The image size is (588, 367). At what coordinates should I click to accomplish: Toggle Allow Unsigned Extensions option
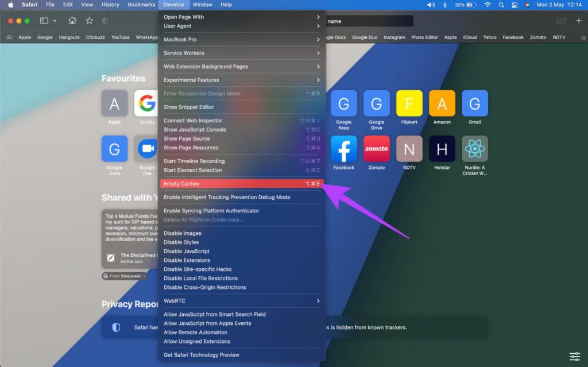point(242,341)
